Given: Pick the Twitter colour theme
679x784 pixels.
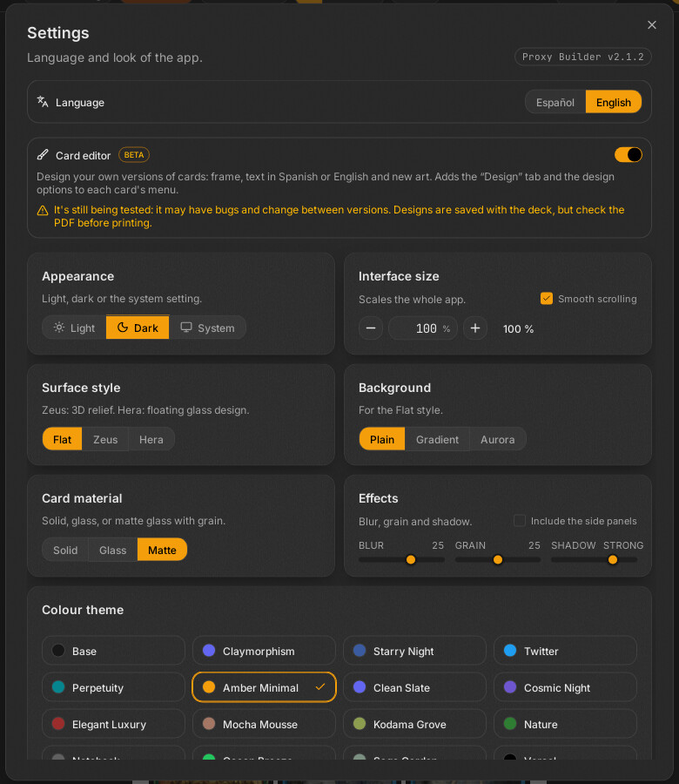Looking at the screenshot, I should (x=565, y=651).
